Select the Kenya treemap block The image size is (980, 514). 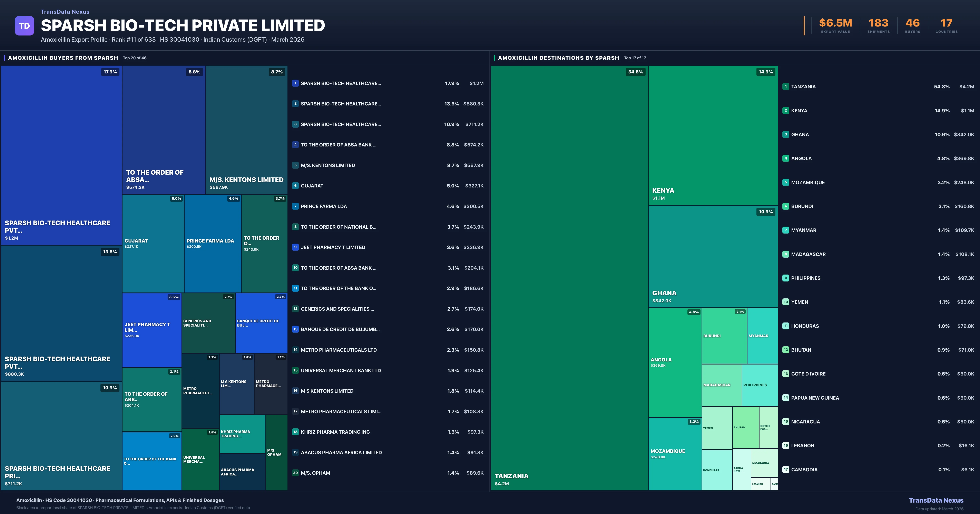tap(713, 135)
